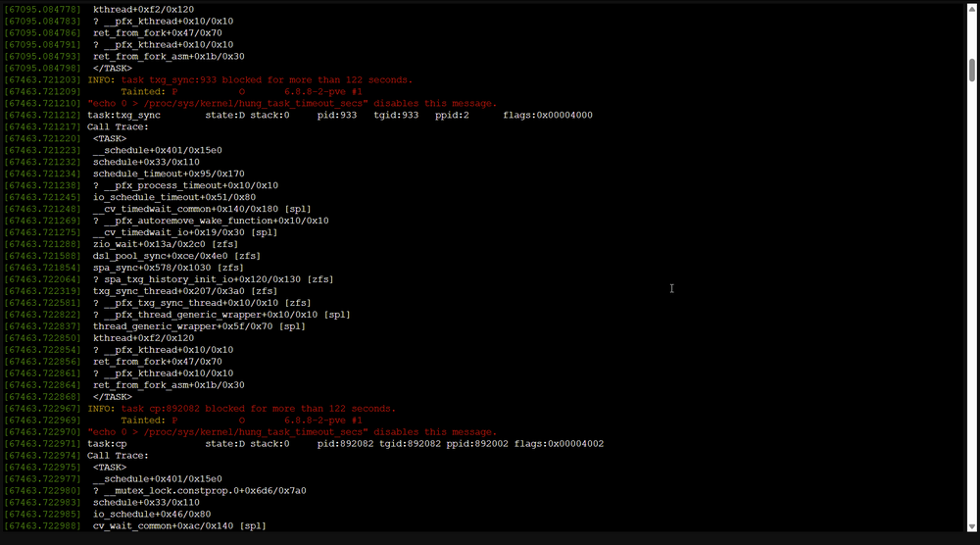Screen dimensions: 980x545
Task: Click the 'task:cp' state line
Action: [345, 444]
